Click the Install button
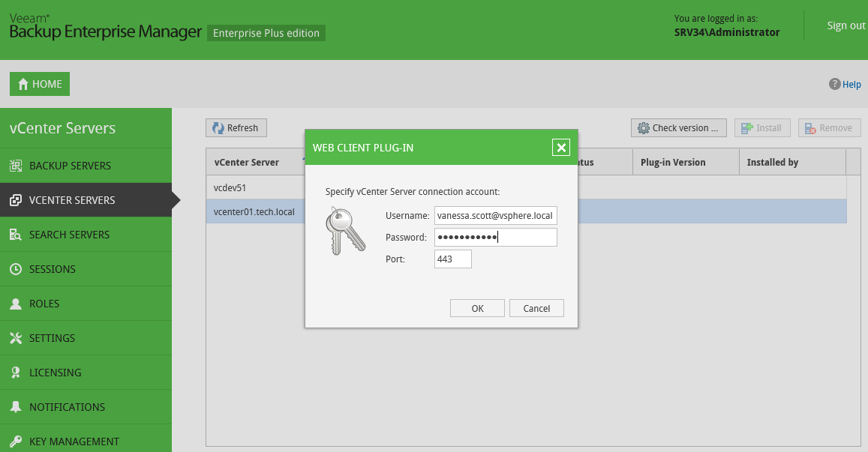The image size is (868, 452). click(x=762, y=127)
